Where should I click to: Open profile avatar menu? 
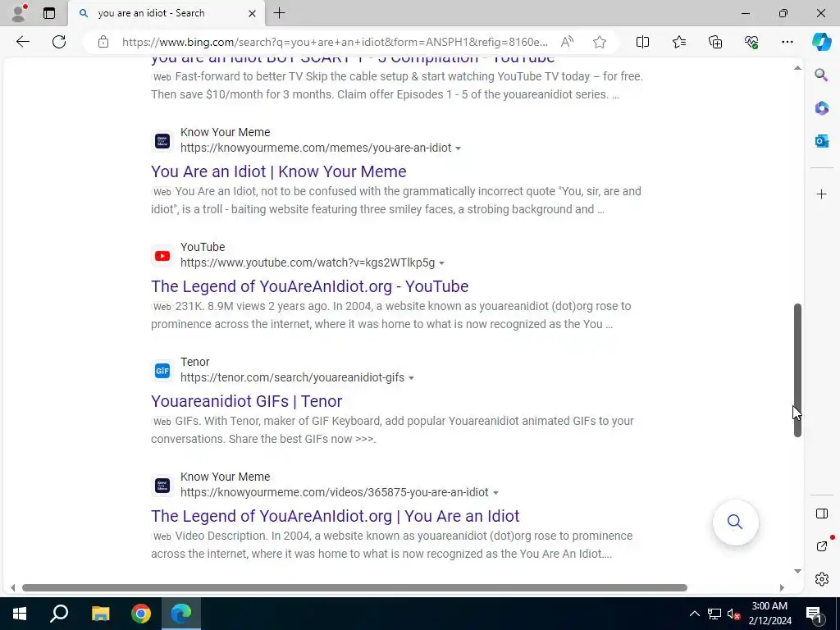19,13
